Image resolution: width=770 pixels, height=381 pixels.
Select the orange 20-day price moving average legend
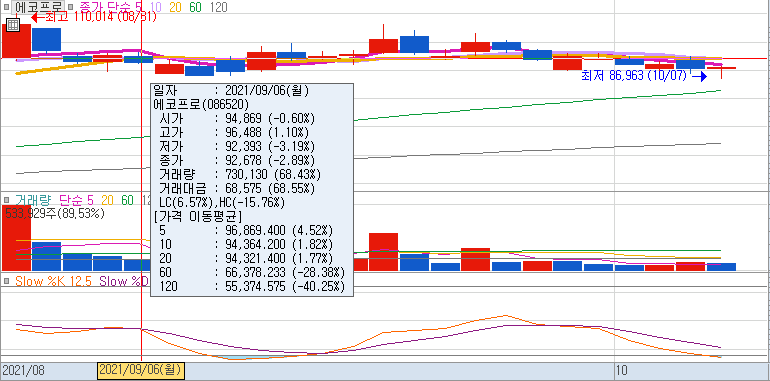click(x=176, y=7)
